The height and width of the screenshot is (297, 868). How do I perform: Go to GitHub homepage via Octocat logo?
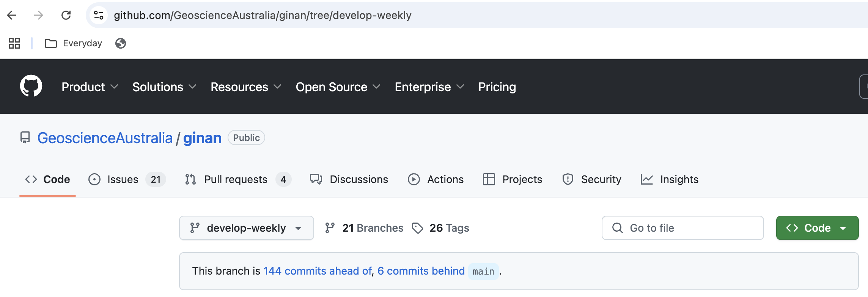tap(31, 86)
